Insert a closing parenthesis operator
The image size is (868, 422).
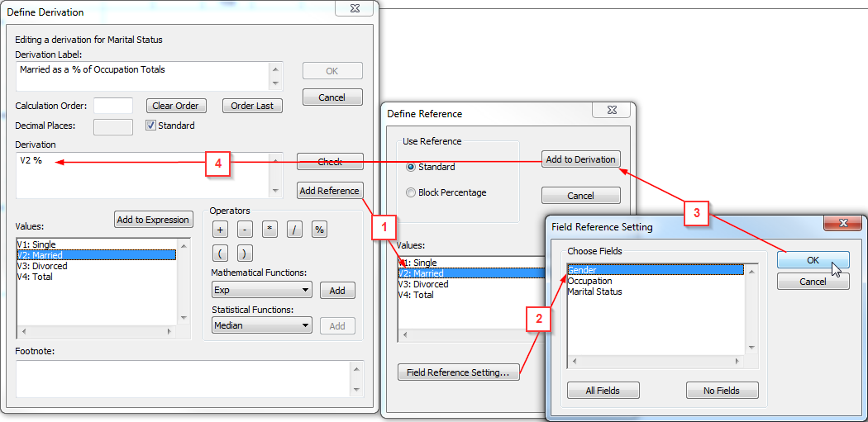click(x=245, y=253)
